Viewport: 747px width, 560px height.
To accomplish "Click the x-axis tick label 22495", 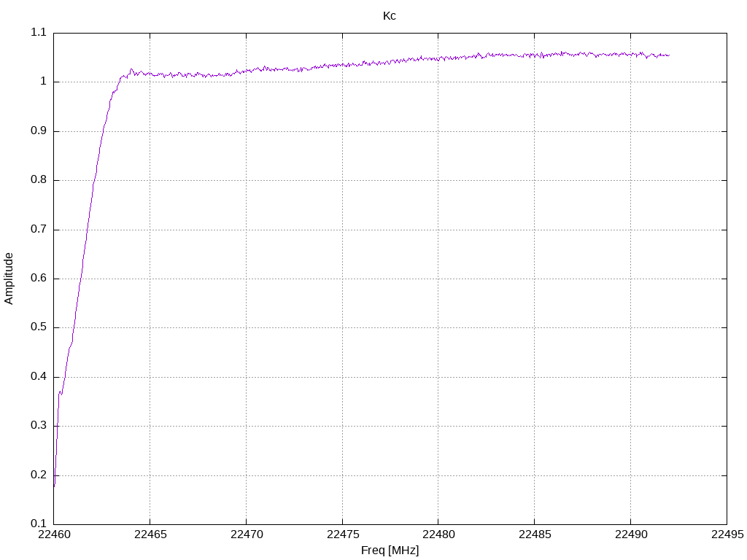I will (727, 534).
